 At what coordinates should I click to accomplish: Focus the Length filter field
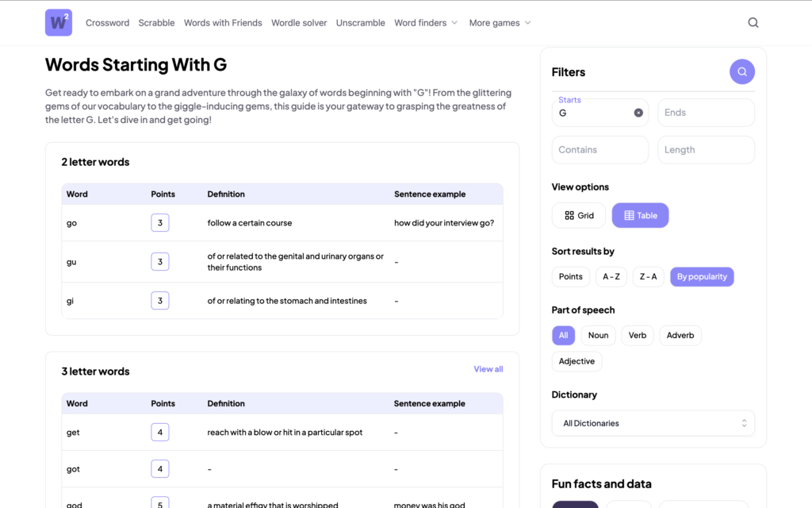[x=706, y=150]
